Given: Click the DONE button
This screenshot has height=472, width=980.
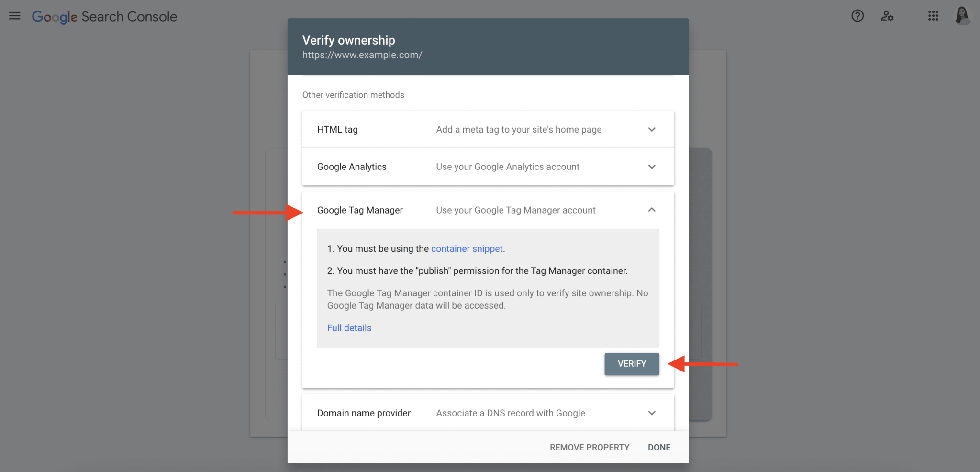Looking at the screenshot, I should [659, 447].
